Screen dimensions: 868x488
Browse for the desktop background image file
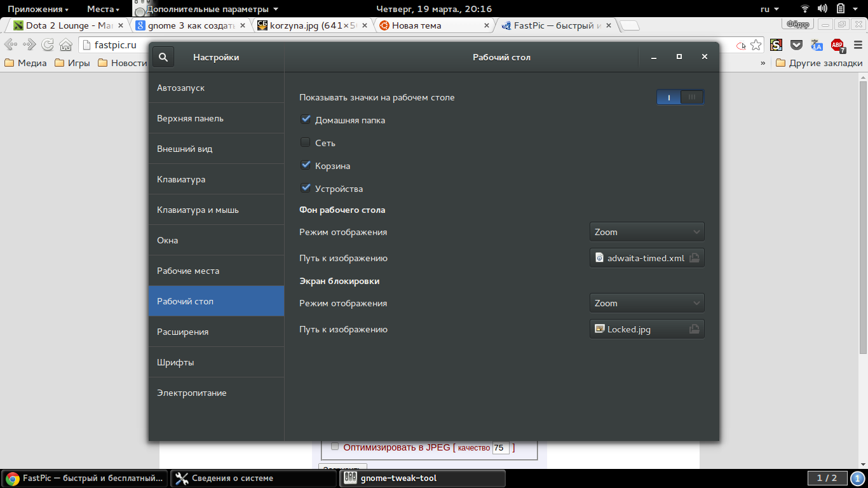[x=647, y=258]
